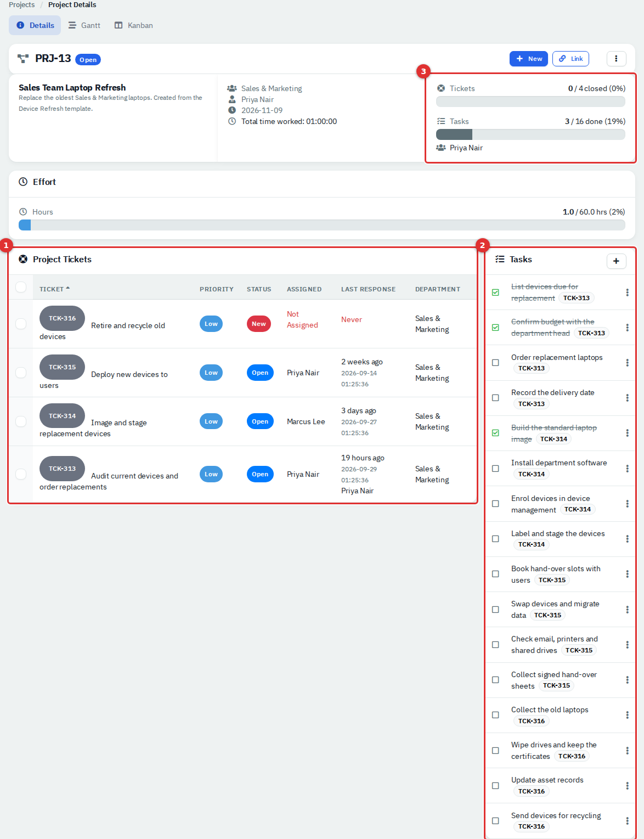
Task: Open ticket TCK-316 badge
Action: 62,318
